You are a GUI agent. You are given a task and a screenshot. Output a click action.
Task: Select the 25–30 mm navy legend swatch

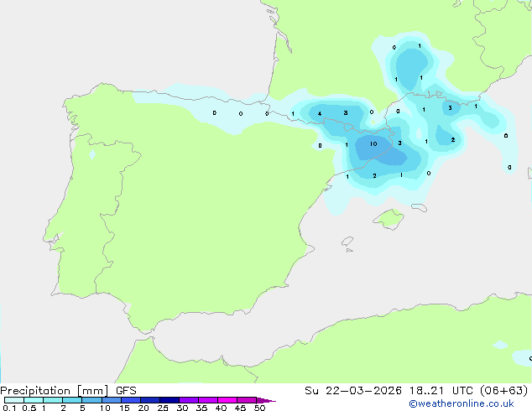[x=170, y=400]
